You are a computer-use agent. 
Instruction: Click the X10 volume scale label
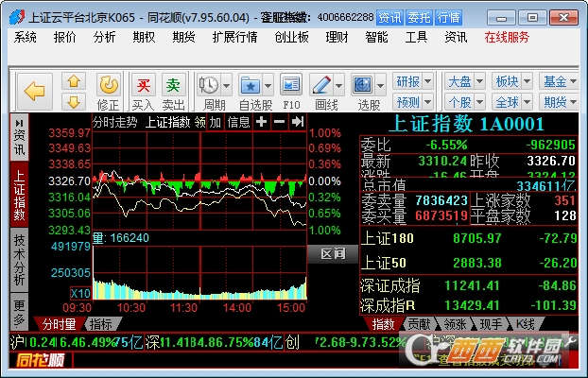[80, 293]
